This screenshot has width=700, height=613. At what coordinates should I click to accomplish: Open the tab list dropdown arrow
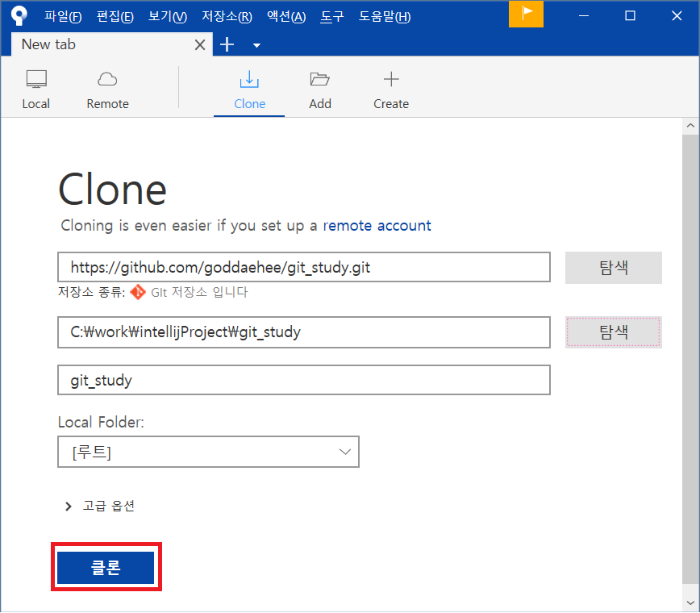[x=256, y=45]
